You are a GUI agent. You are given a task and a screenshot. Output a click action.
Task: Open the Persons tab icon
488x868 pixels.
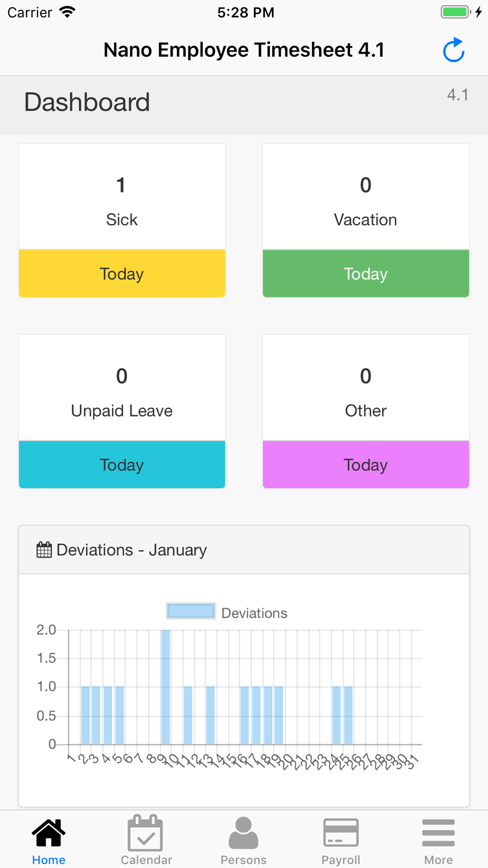pyautogui.click(x=243, y=832)
